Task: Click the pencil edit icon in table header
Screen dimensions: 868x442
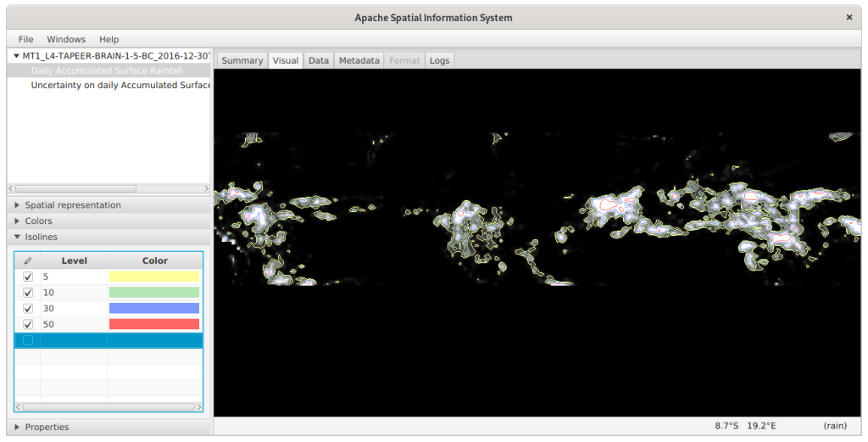Action: click(28, 260)
